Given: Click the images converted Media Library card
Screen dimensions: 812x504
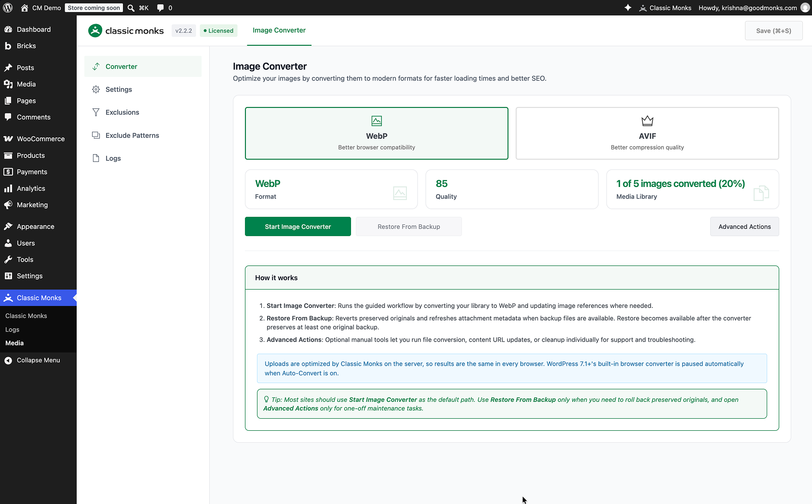Looking at the screenshot, I should point(692,189).
